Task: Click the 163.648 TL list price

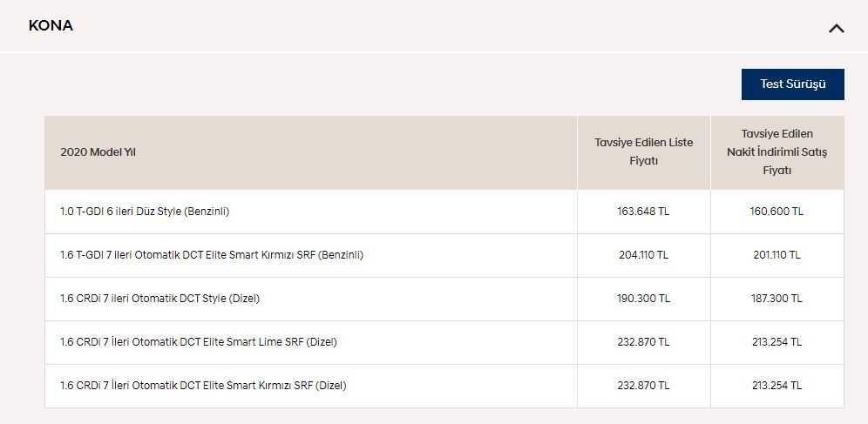Action: point(643,212)
